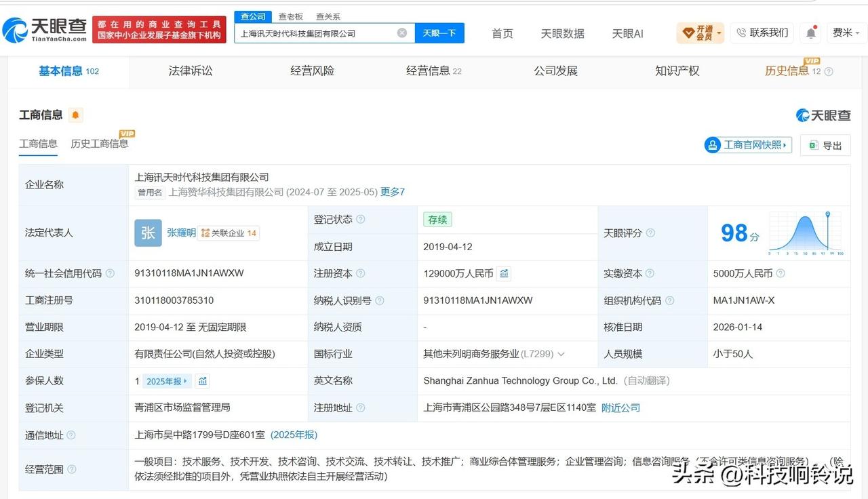Click info icon beside 通信地址
The height and width of the screenshot is (499, 868).
[71, 435]
